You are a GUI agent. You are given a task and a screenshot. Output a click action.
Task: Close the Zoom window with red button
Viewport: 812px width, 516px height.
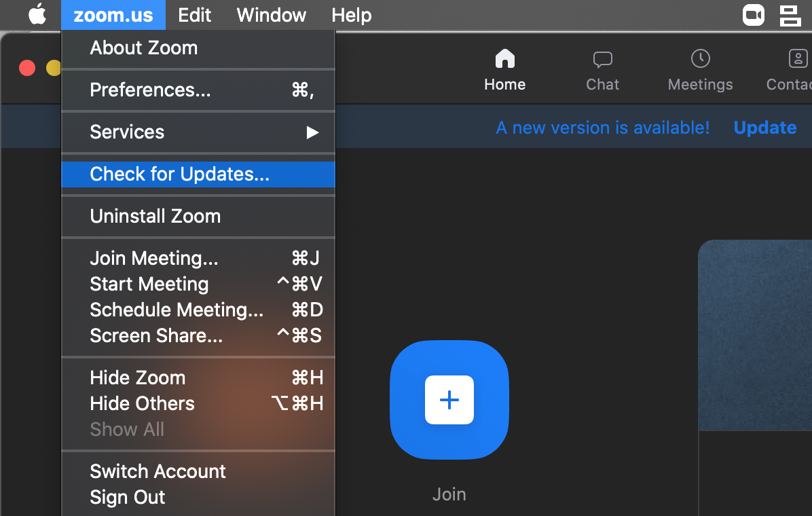click(x=27, y=68)
